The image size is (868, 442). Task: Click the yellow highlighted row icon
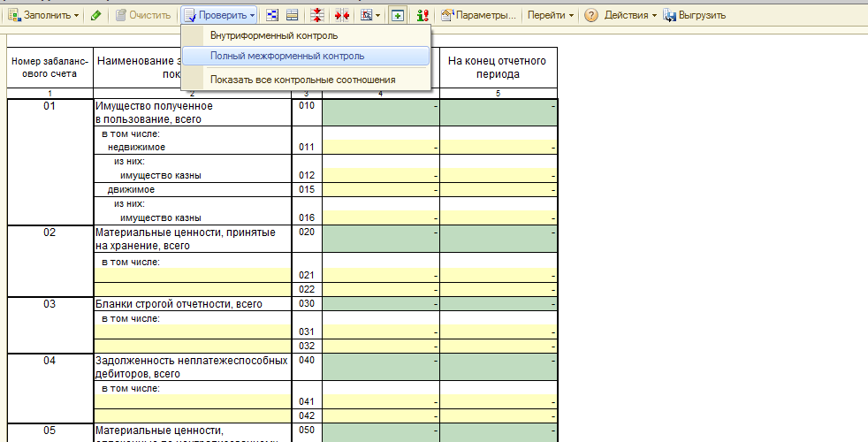click(293, 16)
